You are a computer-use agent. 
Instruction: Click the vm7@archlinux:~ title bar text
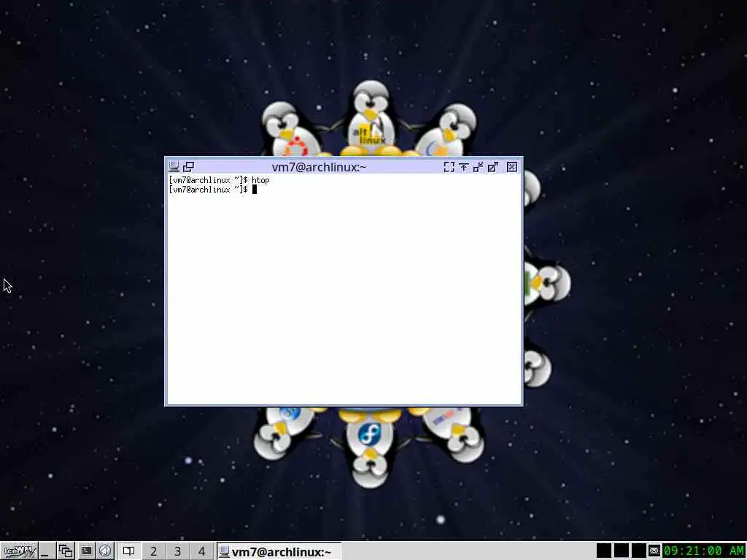tap(319, 167)
